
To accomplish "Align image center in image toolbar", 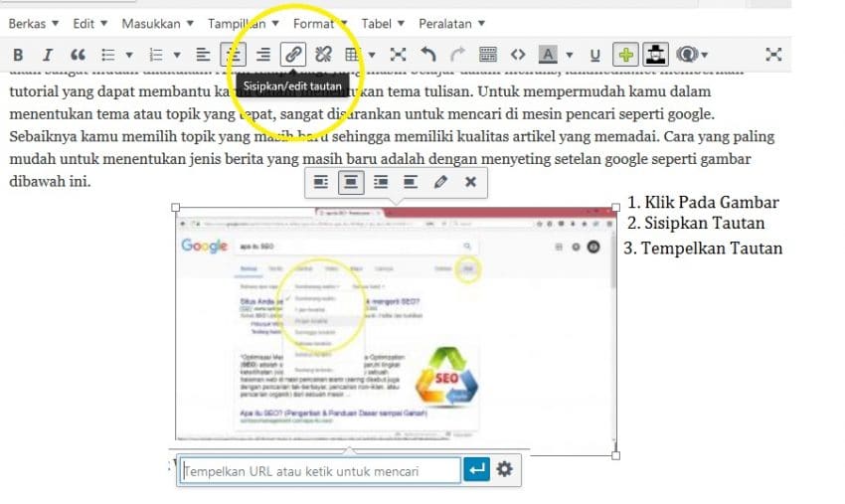I will tap(351, 182).
